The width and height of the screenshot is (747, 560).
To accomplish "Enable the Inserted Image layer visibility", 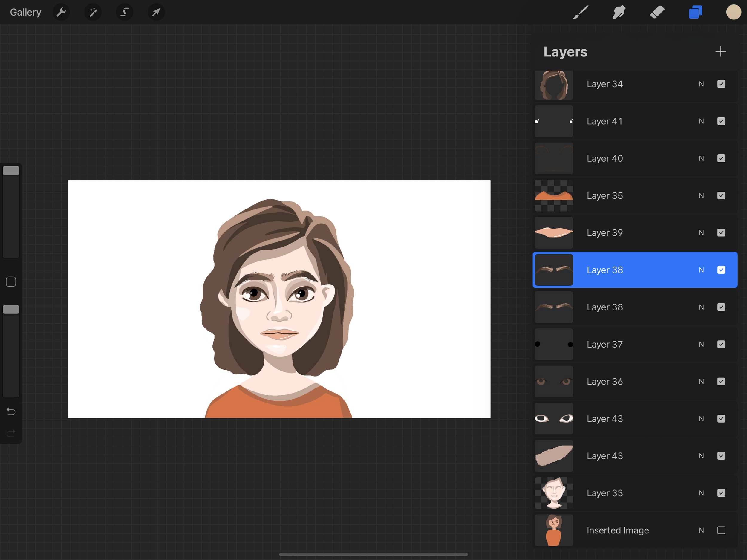I will pyautogui.click(x=721, y=530).
